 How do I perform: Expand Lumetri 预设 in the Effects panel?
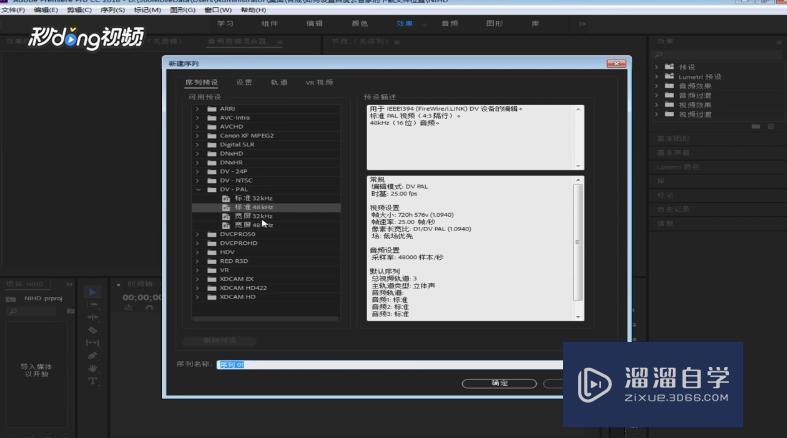point(657,76)
